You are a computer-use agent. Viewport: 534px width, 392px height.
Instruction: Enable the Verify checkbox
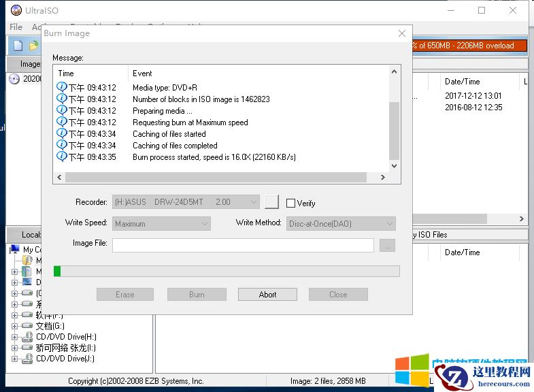pos(291,203)
